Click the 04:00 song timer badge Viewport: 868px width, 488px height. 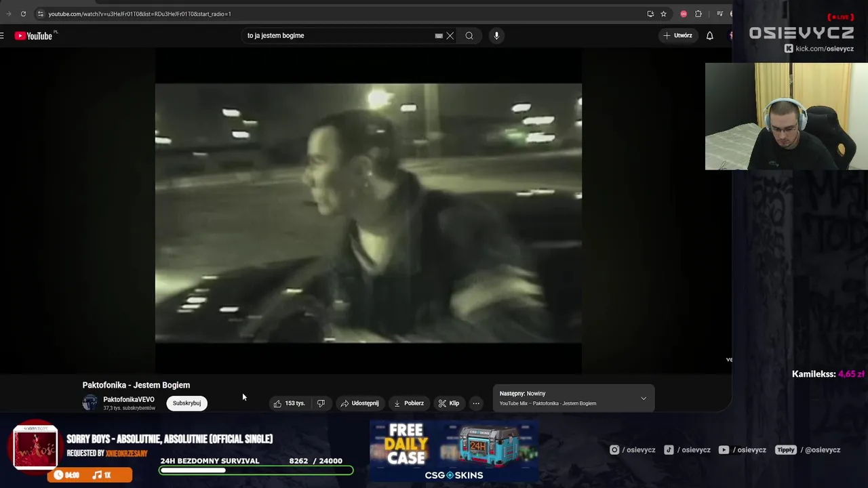click(67, 475)
